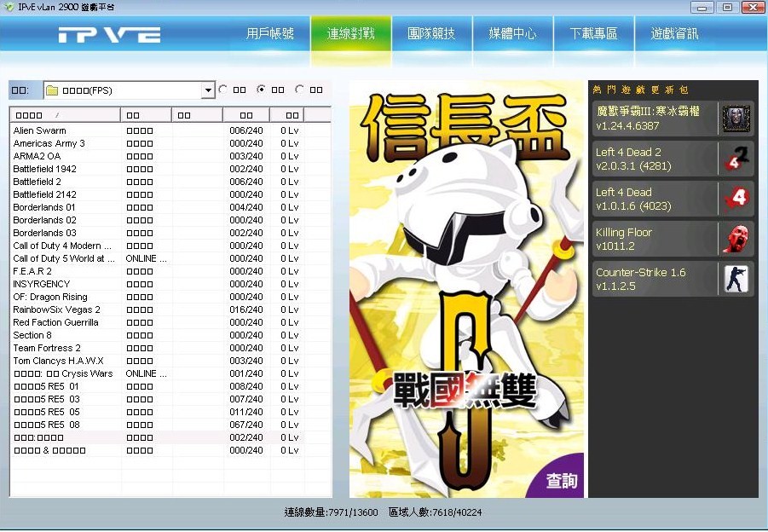Select the first radio button option

tap(223, 90)
